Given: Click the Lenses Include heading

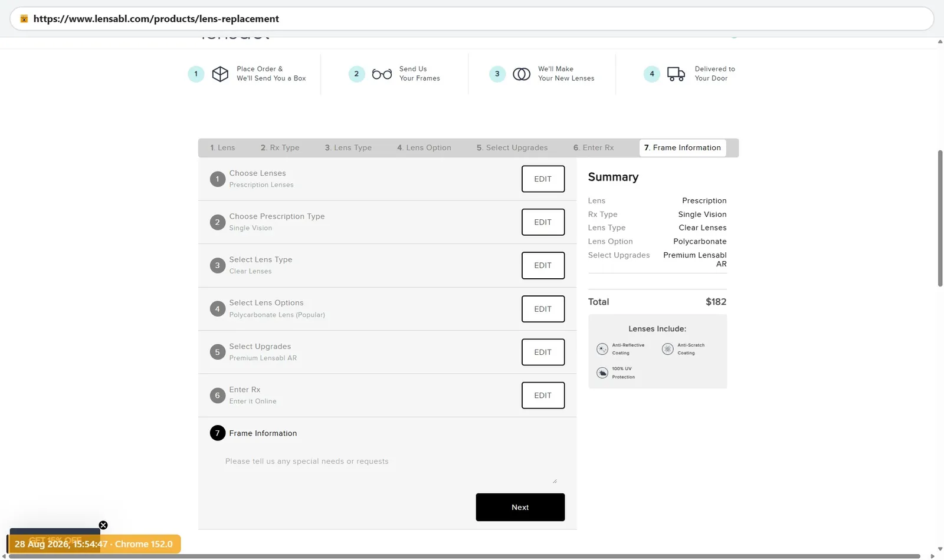Looking at the screenshot, I should pyautogui.click(x=657, y=329).
